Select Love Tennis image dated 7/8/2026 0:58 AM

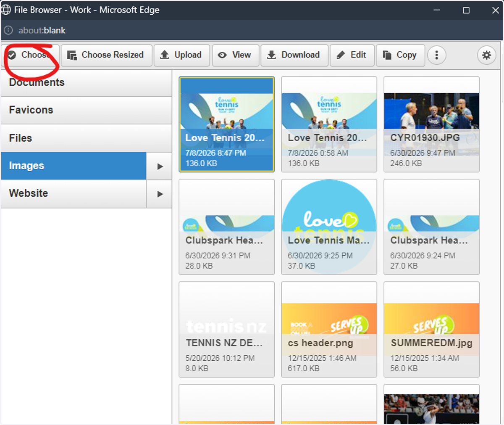(x=329, y=124)
